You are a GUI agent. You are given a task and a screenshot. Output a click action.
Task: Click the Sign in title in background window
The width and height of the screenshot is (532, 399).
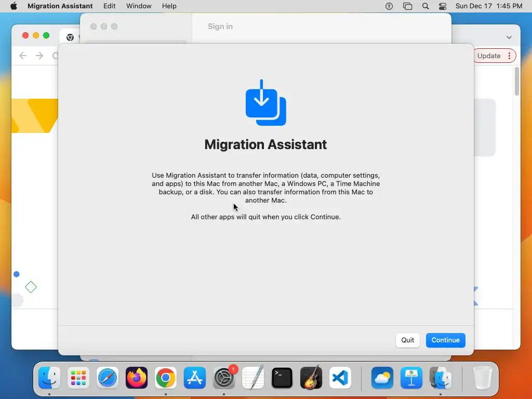tap(220, 26)
